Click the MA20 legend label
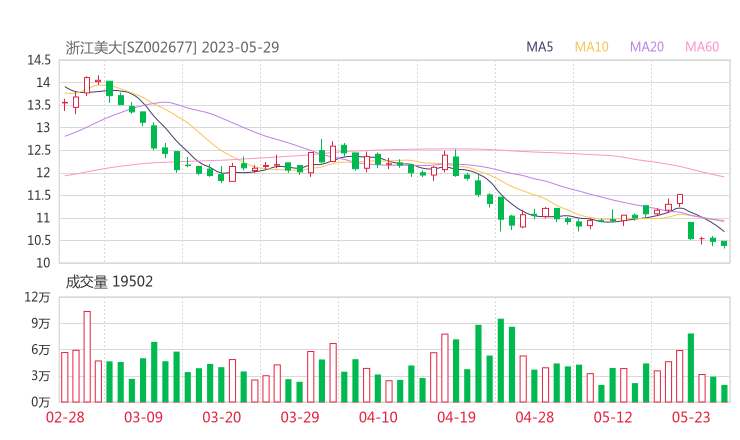This screenshot has height=440, width=740. [x=647, y=47]
